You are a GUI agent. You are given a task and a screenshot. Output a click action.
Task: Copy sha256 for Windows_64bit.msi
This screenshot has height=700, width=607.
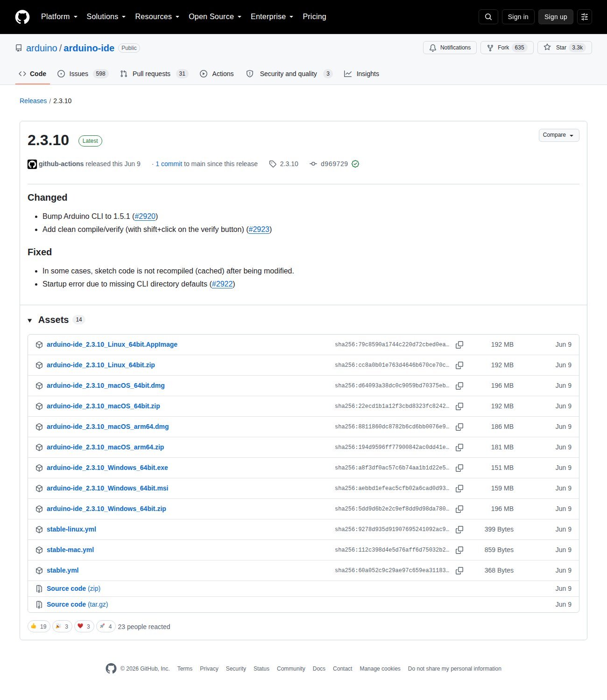[x=459, y=489]
